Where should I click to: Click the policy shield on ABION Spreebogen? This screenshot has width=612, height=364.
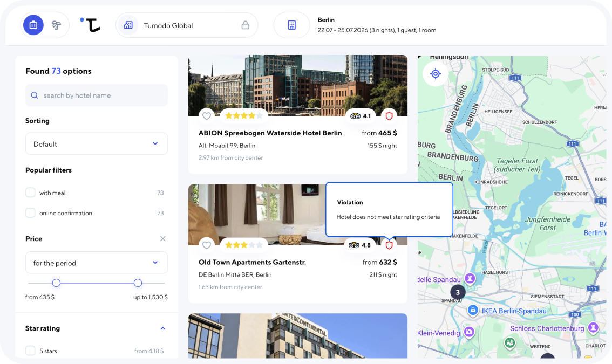(x=389, y=116)
